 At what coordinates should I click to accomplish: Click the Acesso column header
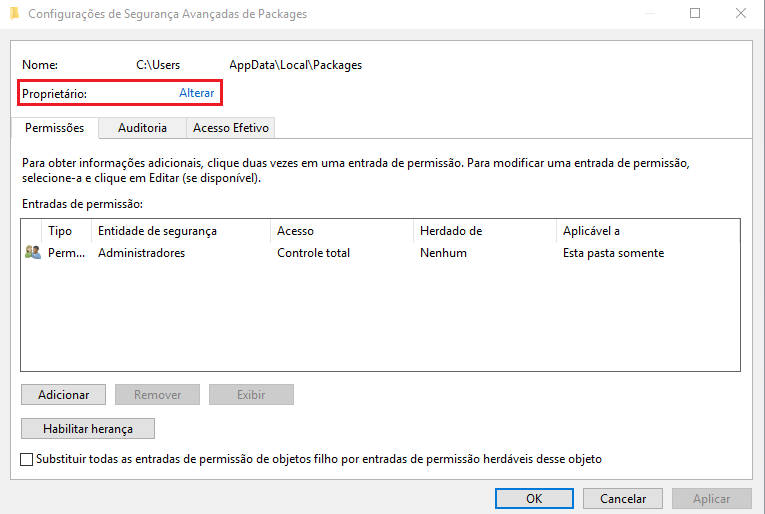click(x=342, y=231)
